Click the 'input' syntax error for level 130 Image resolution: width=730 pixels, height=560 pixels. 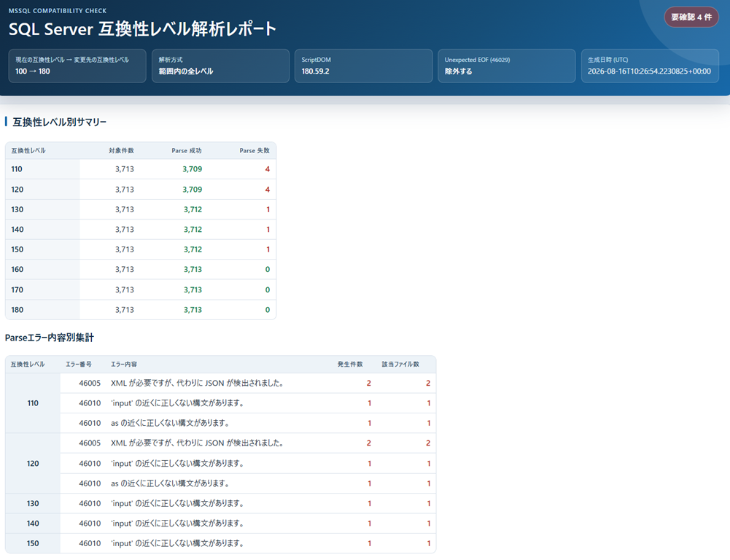(x=177, y=503)
